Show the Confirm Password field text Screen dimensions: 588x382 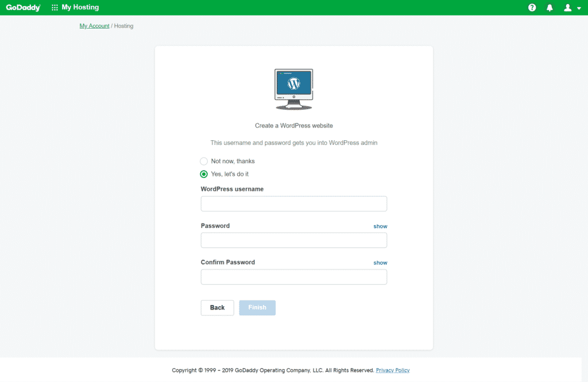click(380, 263)
